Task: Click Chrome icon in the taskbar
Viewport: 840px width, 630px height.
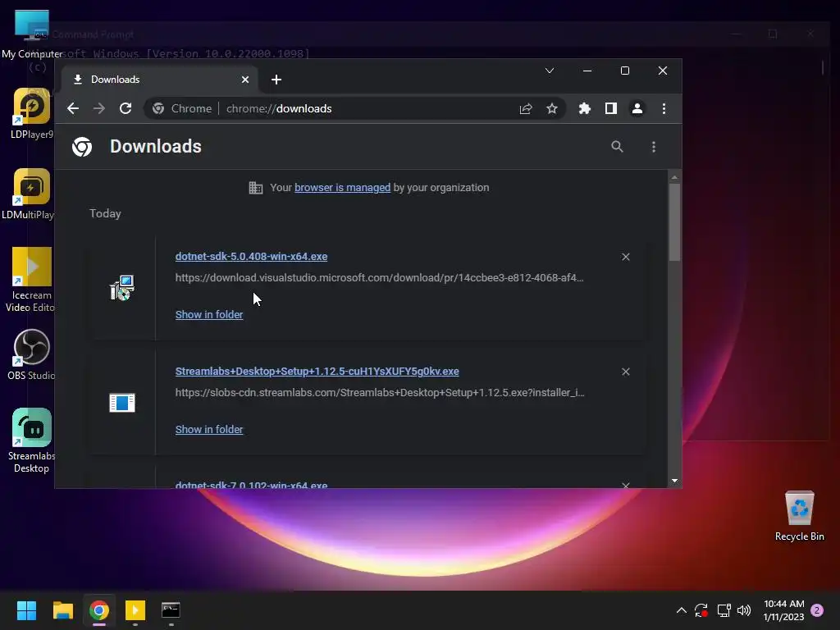Action: [x=99, y=610]
